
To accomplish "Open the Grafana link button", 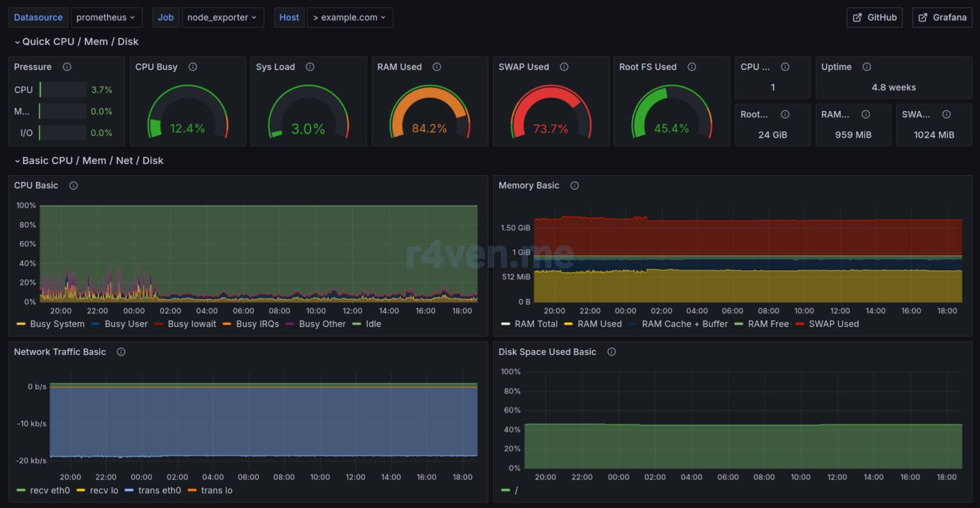I will point(942,18).
